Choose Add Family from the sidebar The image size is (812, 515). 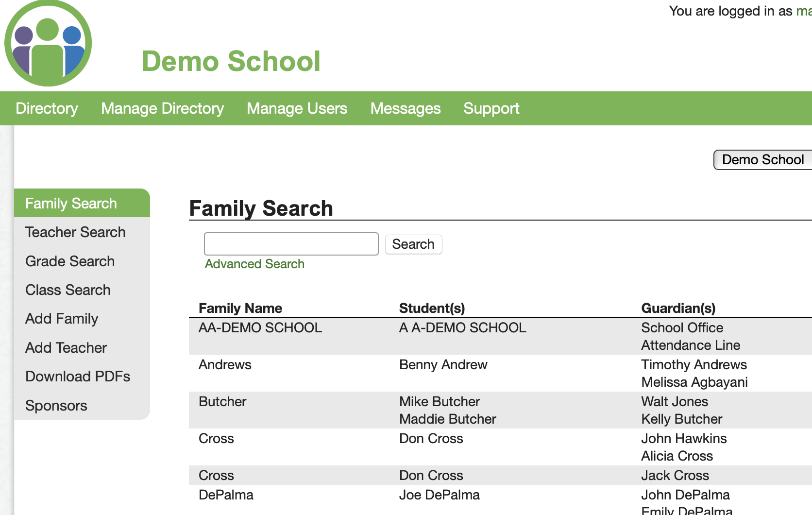click(x=62, y=319)
